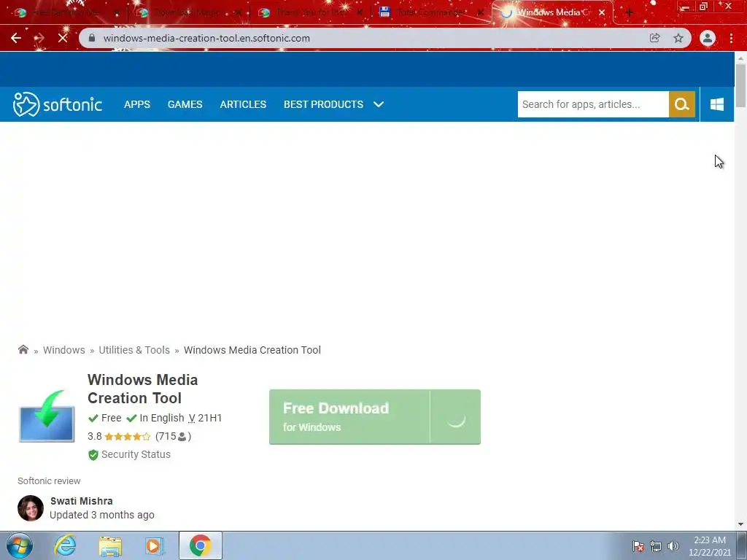This screenshot has height=560, width=747.
Task: Open the APPS menu
Action: click(x=137, y=104)
